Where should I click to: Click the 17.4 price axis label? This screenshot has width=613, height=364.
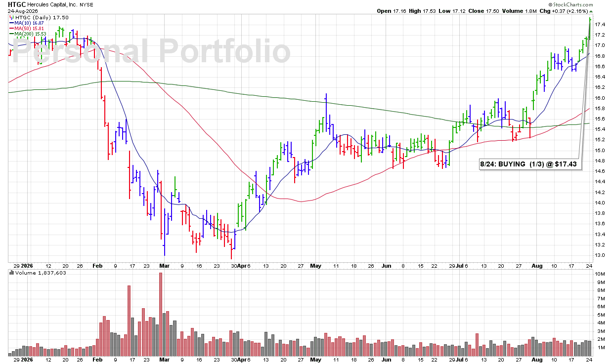pos(599,24)
